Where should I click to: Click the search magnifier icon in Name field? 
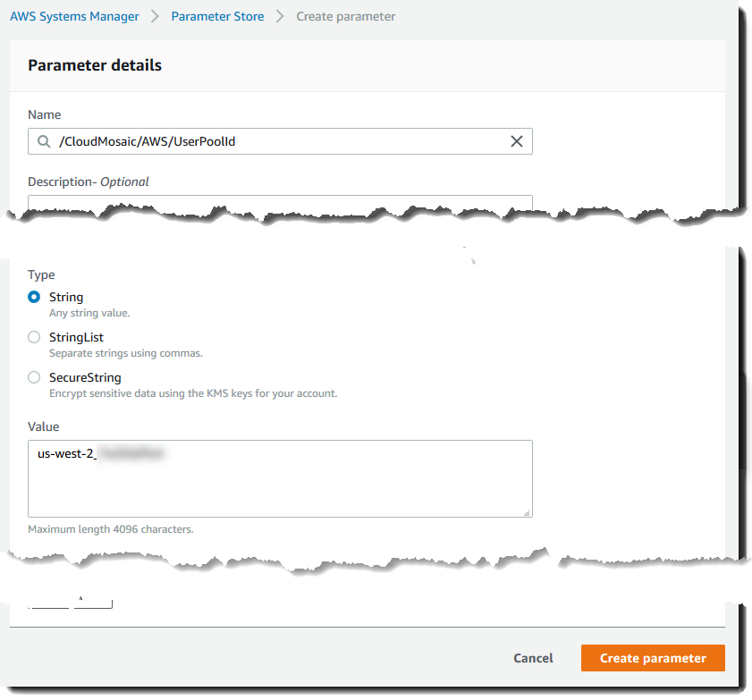(44, 141)
